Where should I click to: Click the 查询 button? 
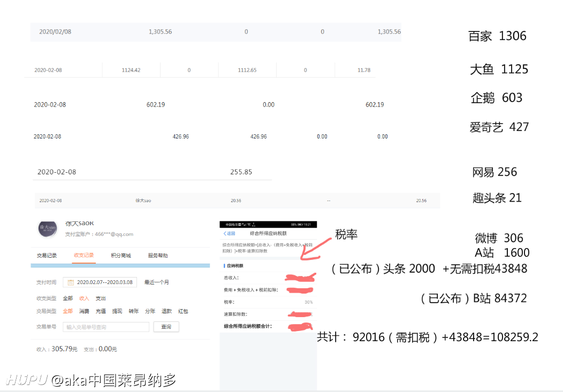tap(166, 327)
